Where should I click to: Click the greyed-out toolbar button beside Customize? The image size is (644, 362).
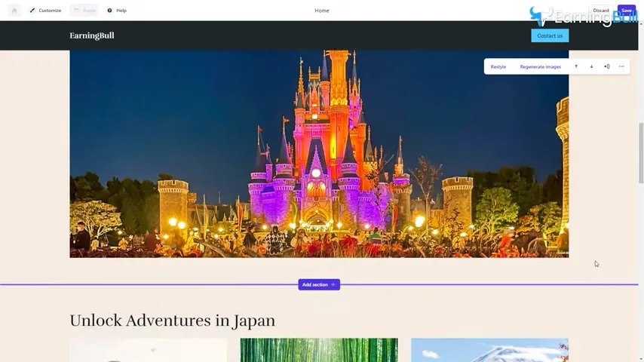(x=84, y=11)
